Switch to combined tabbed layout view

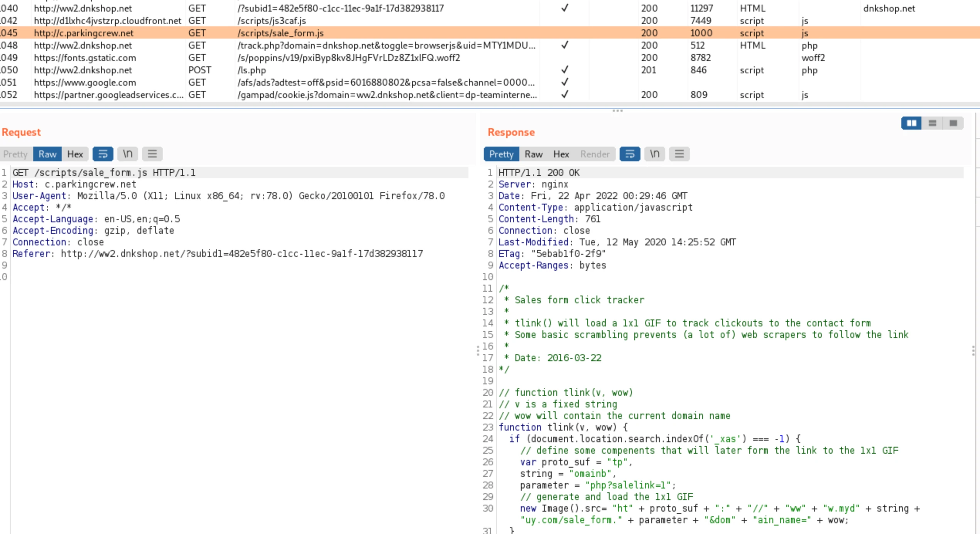tap(953, 123)
